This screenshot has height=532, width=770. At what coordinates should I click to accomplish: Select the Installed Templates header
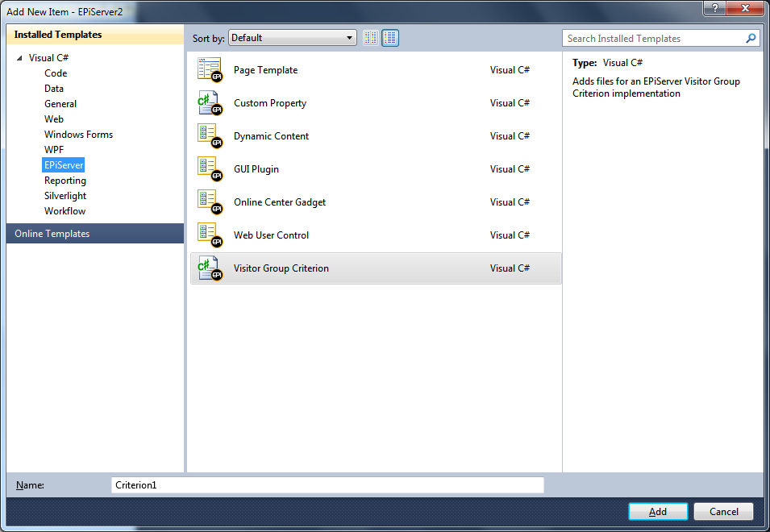pyautogui.click(x=95, y=35)
